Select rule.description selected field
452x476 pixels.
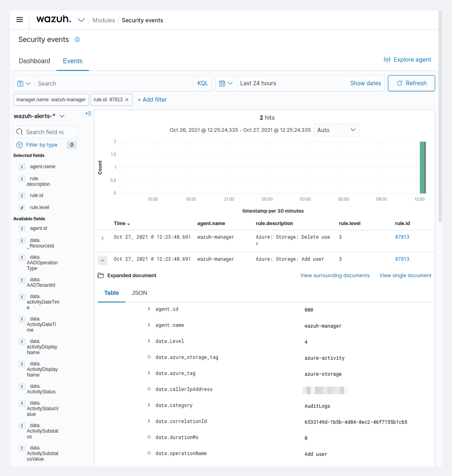coord(38,181)
